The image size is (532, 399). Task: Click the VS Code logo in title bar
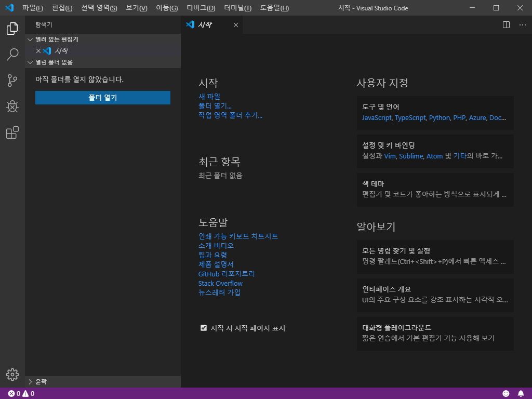coord(9,8)
